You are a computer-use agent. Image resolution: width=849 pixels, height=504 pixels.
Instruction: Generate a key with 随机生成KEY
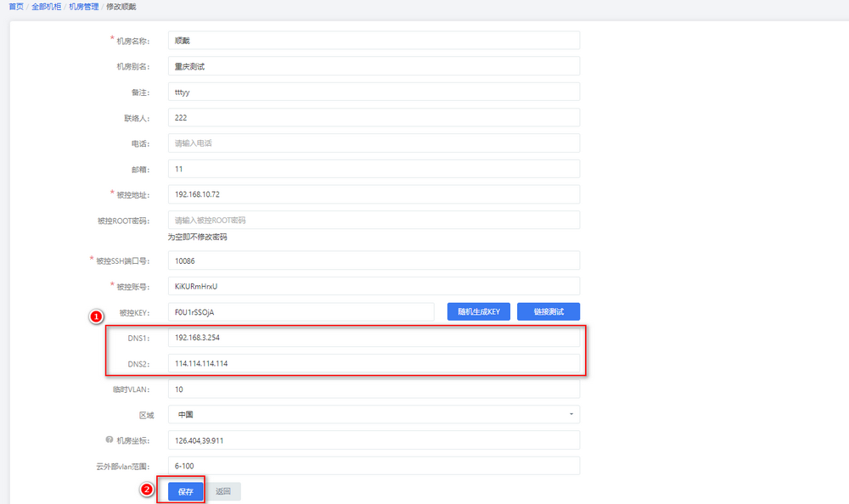479,312
